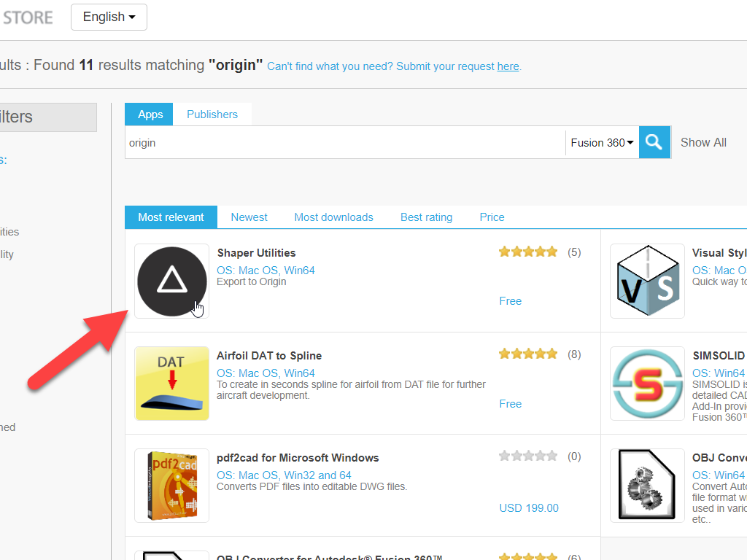Open the Airfoil DAT to Spline icon
This screenshot has width=747, height=560.
point(172,384)
